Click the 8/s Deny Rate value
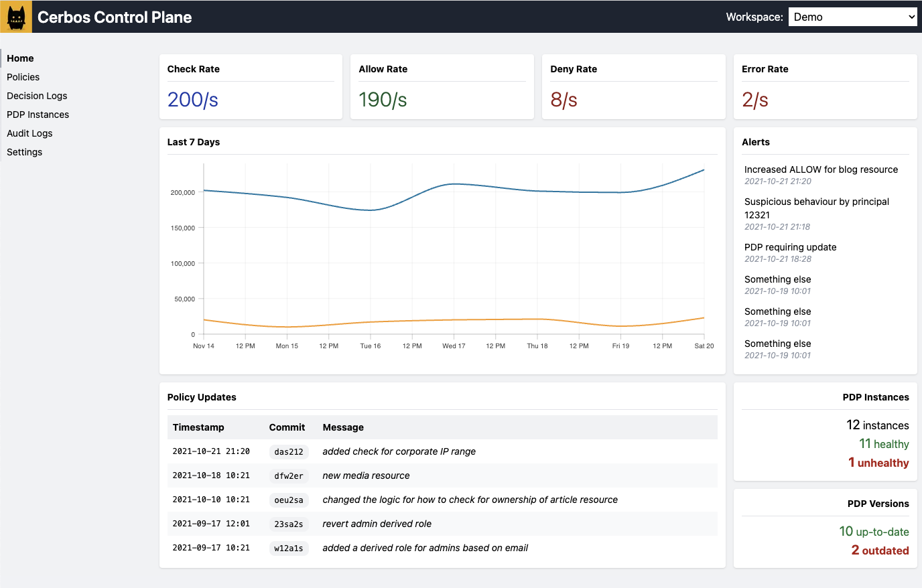This screenshot has width=922, height=588. 564,100
